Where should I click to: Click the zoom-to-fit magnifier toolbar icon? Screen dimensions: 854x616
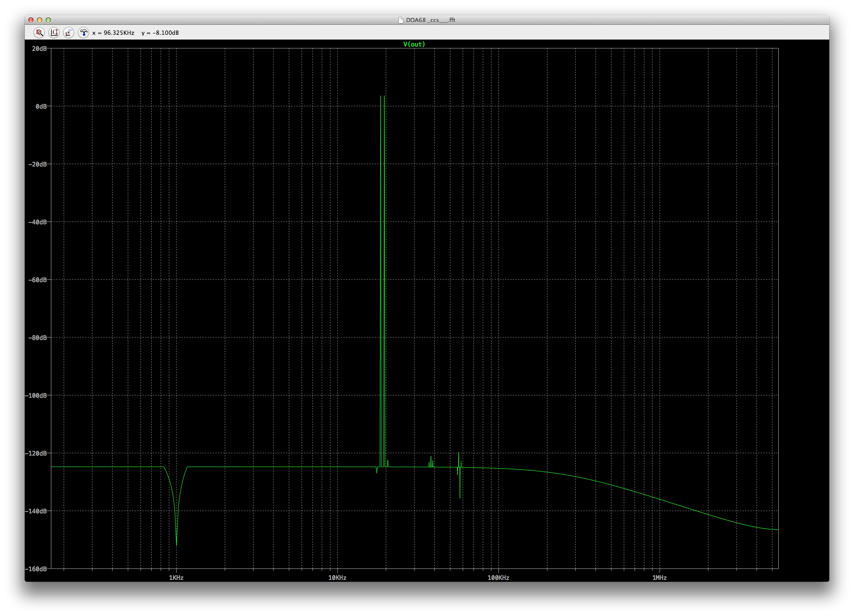[x=39, y=33]
